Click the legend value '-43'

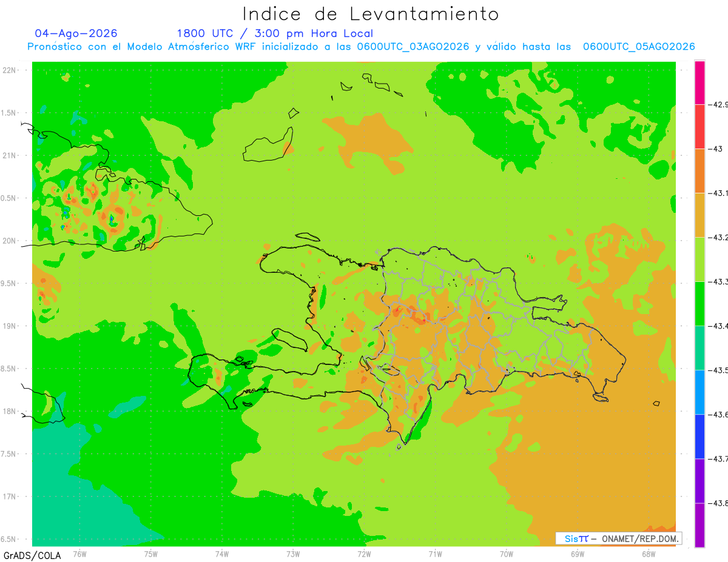coord(717,149)
